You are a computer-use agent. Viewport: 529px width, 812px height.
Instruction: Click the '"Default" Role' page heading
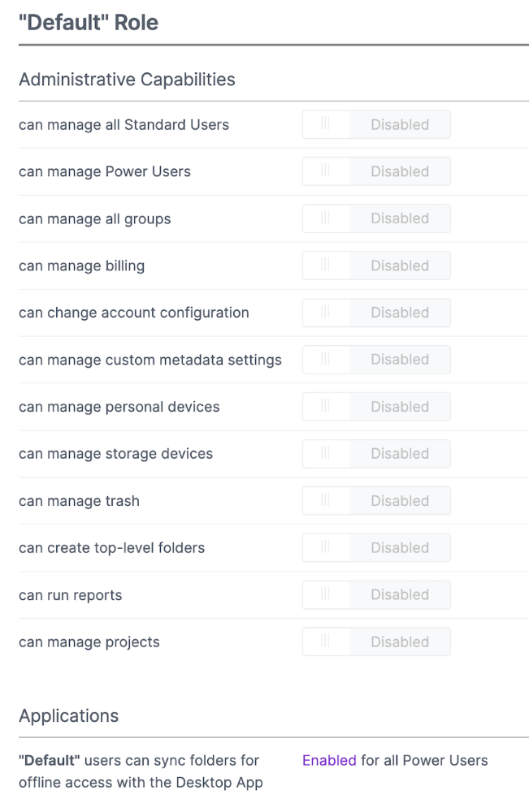click(89, 23)
